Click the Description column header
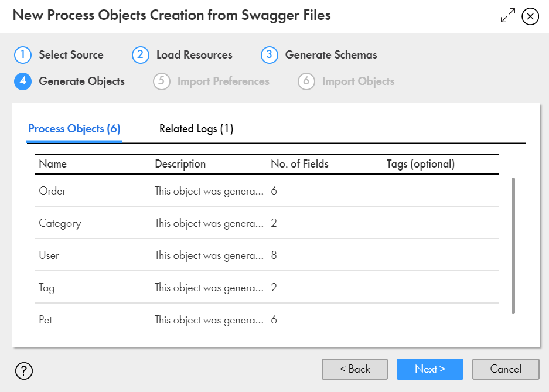The width and height of the screenshot is (549, 392). tap(180, 164)
